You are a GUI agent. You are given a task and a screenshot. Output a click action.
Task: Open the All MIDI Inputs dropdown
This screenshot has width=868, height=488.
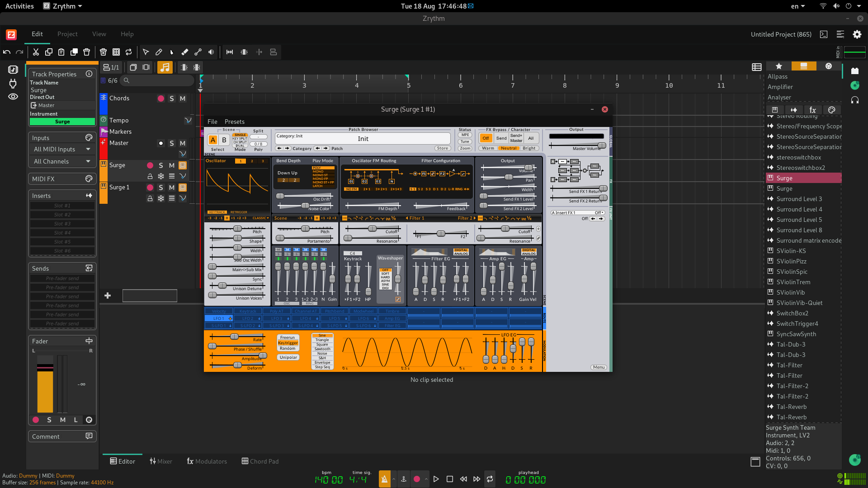tap(62, 149)
